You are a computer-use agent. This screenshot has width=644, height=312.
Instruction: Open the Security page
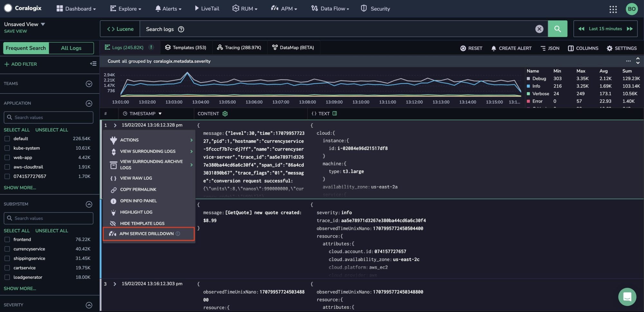(x=375, y=9)
